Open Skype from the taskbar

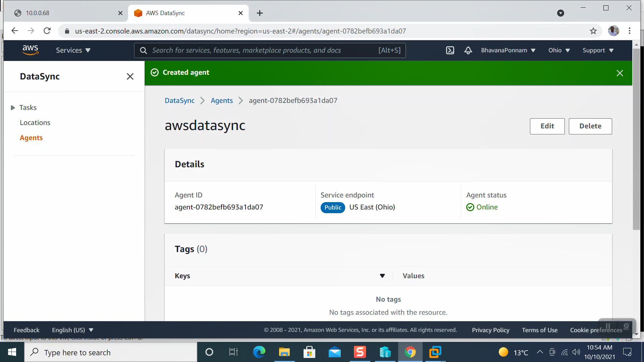(x=360, y=352)
